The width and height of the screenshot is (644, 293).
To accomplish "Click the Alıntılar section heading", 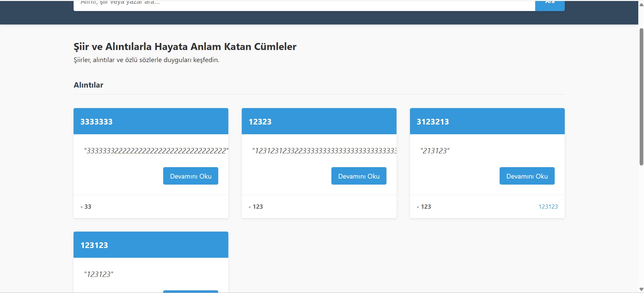I will (x=88, y=85).
